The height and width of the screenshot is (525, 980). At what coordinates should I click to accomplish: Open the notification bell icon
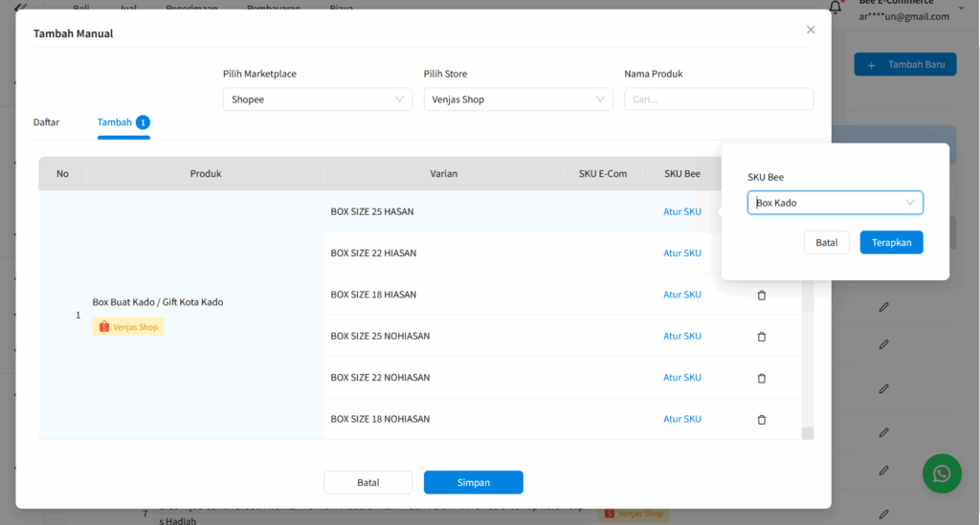(x=835, y=7)
